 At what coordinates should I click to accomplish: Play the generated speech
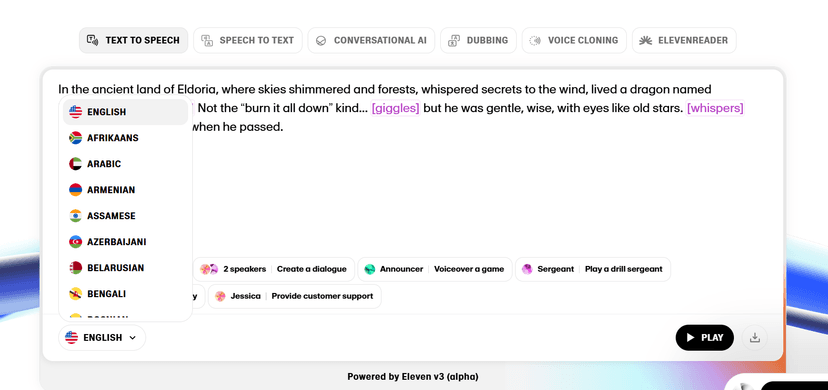pyautogui.click(x=704, y=338)
